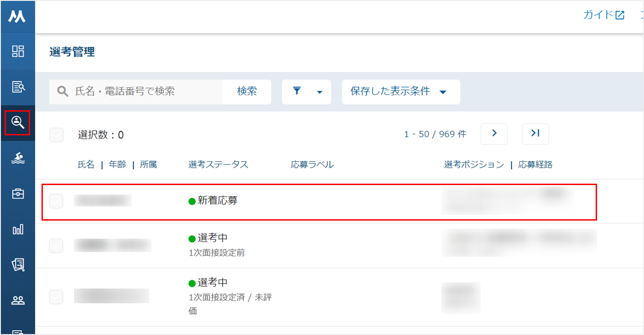Click the name and phone search field
This screenshot has height=335, width=644.
[x=136, y=92]
